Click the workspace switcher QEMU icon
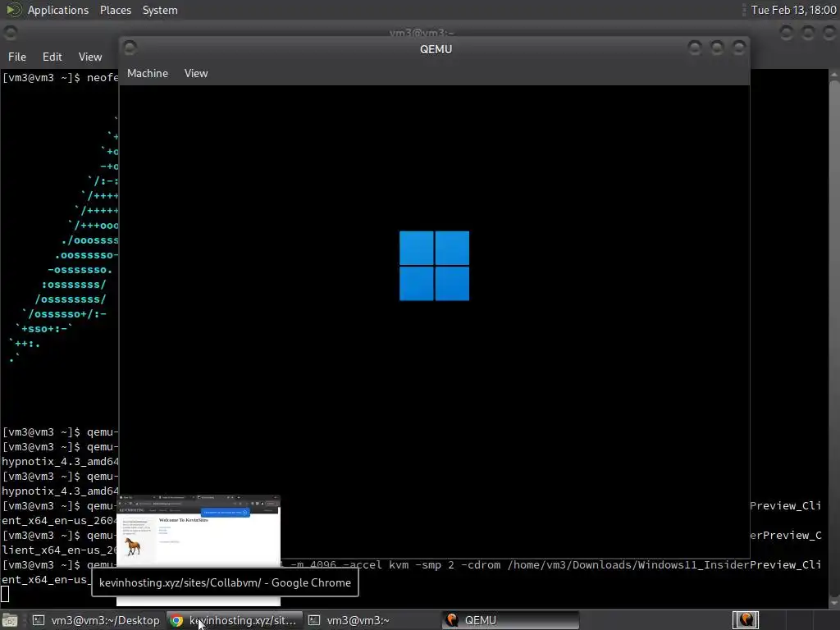840x630 pixels. (746, 620)
